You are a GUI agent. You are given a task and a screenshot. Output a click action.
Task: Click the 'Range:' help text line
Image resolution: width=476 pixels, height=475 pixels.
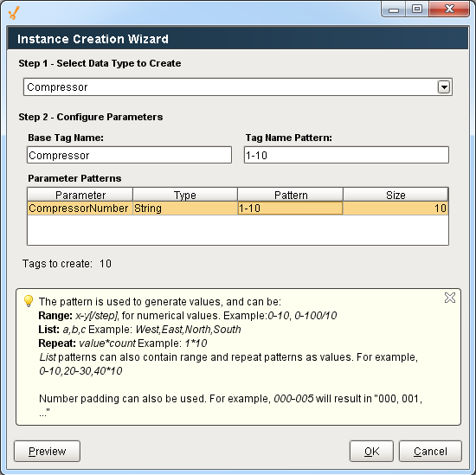click(188, 316)
